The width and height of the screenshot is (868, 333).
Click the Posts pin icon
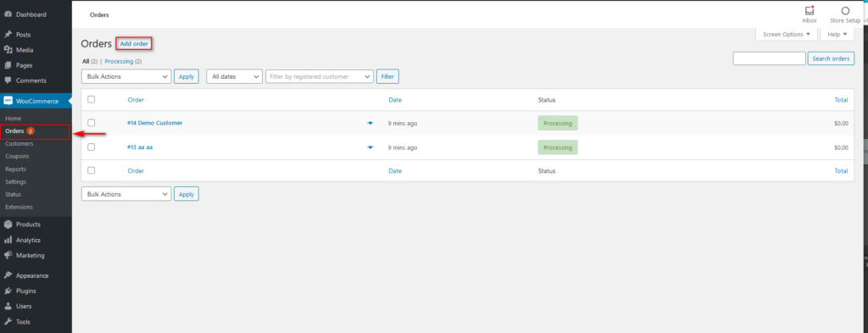tap(8, 34)
